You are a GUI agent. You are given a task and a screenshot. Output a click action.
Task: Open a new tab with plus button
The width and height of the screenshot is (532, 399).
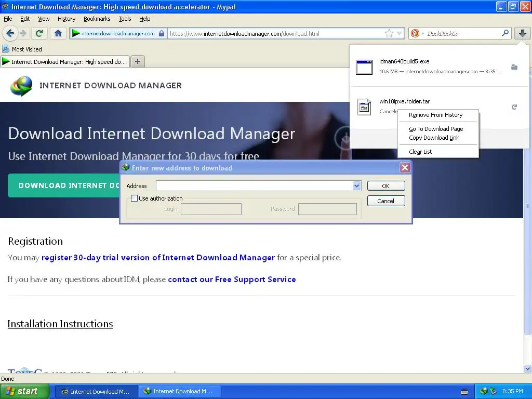point(137,61)
